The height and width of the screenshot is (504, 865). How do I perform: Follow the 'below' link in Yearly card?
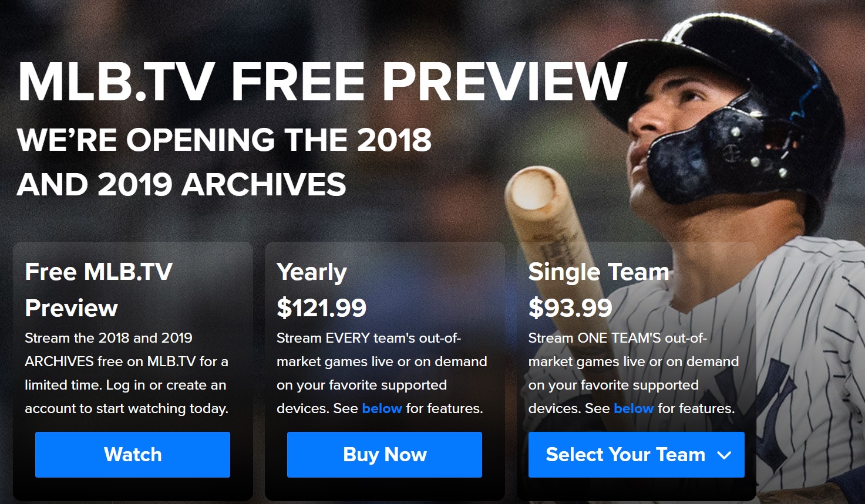[382, 408]
